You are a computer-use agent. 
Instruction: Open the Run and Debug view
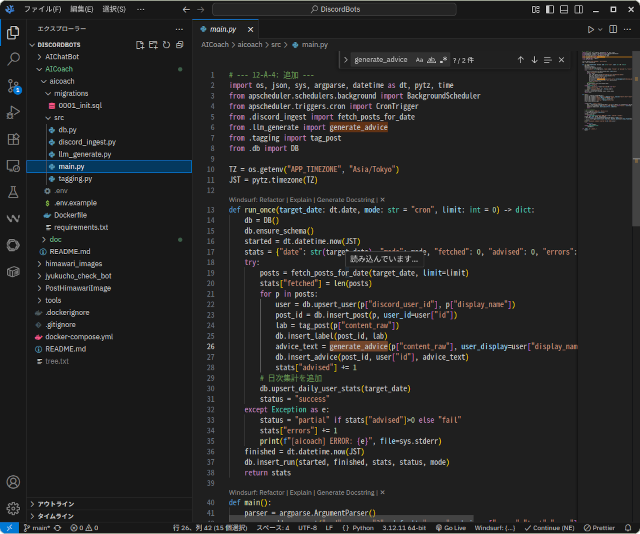click(13, 112)
